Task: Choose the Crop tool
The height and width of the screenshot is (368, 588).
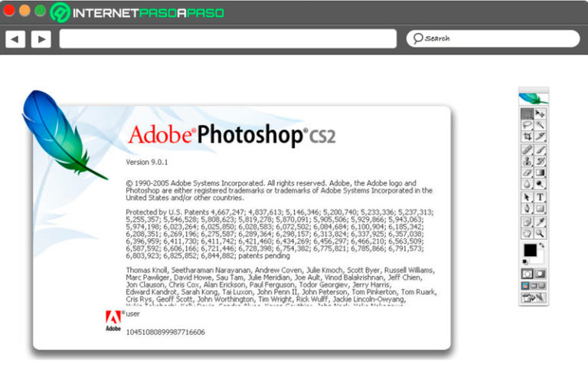Action: [x=527, y=136]
